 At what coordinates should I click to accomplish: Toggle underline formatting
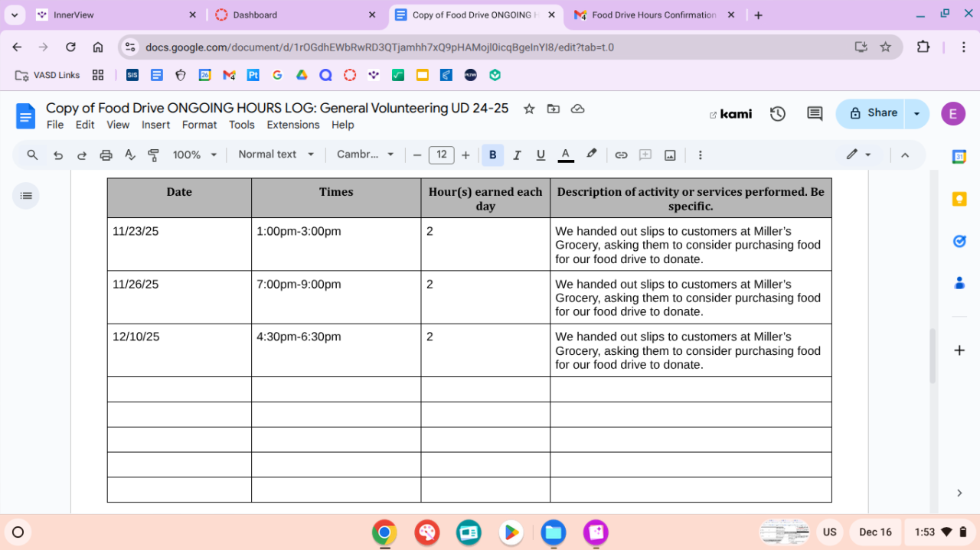tap(541, 155)
